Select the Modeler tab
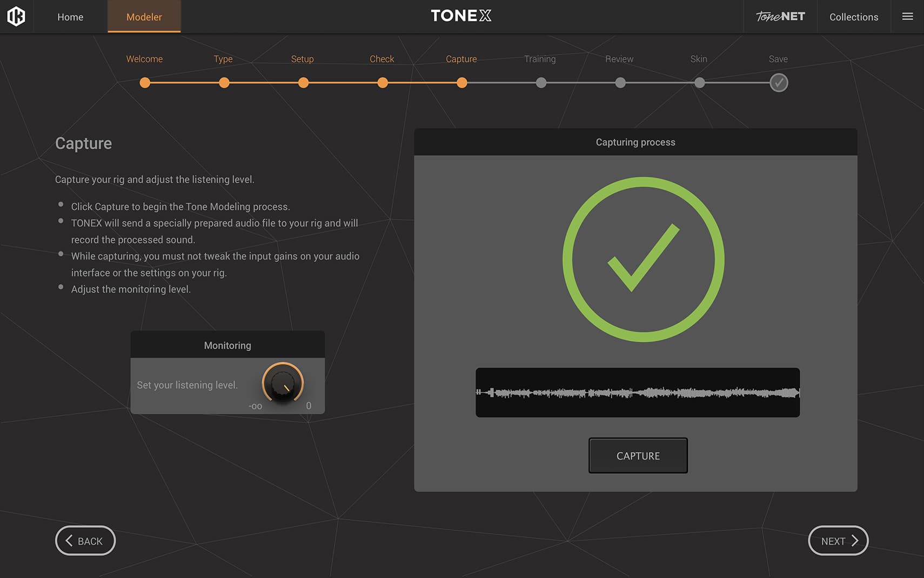This screenshot has width=924, height=578. 144,17
